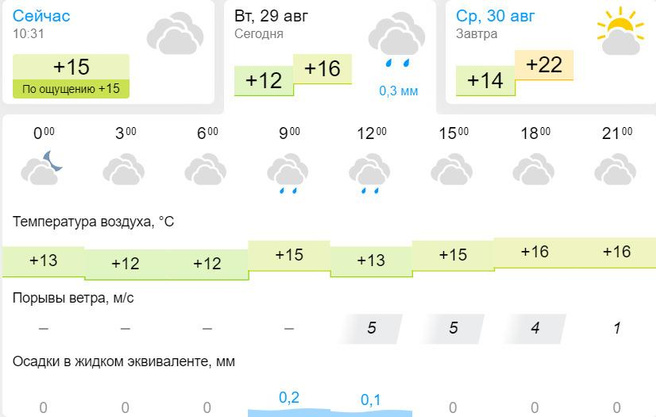Click the 0,3 мм precipitation text
This screenshot has height=417, width=656.
397,91
